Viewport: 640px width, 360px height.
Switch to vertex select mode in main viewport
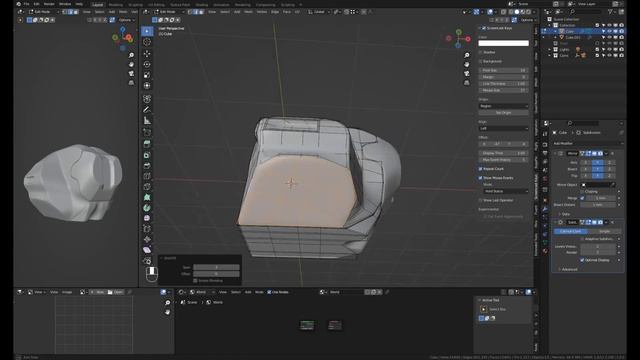tap(190, 12)
